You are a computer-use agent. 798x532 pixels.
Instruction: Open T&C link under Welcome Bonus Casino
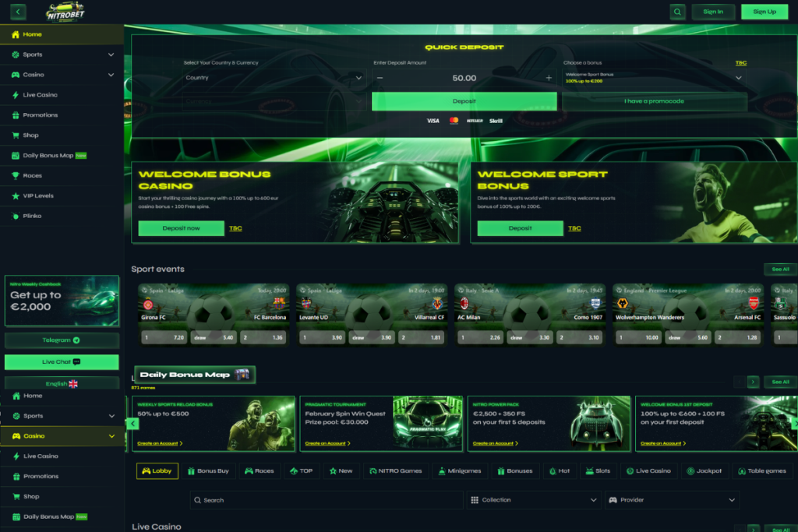pos(235,228)
